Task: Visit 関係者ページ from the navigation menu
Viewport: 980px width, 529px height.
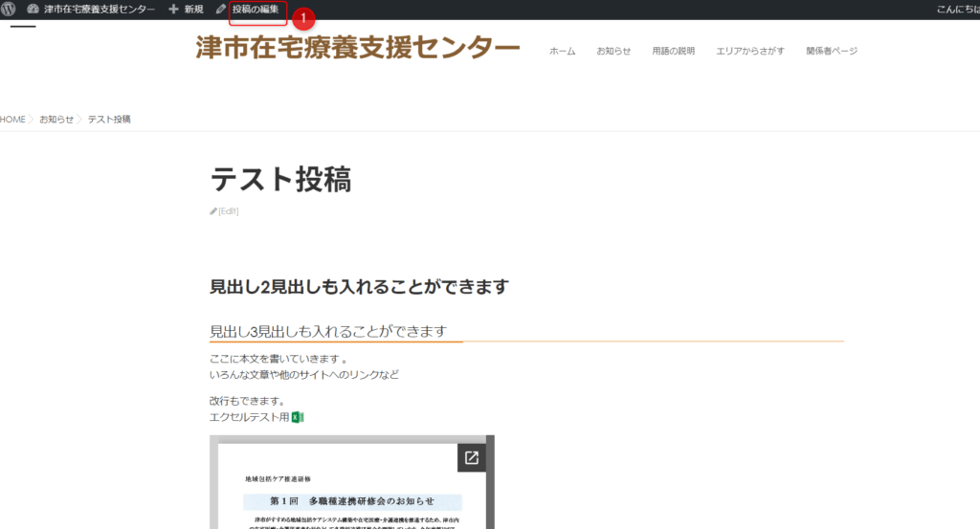Action: (832, 51)
